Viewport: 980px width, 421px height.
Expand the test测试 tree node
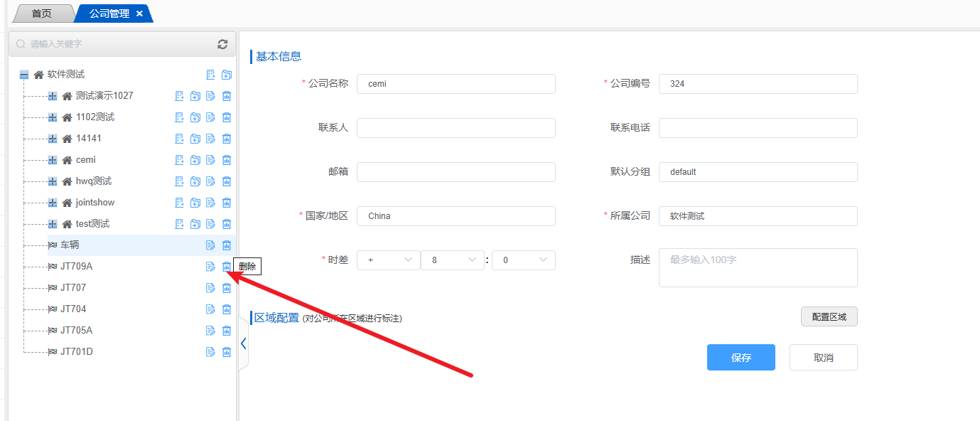point(53,224)
